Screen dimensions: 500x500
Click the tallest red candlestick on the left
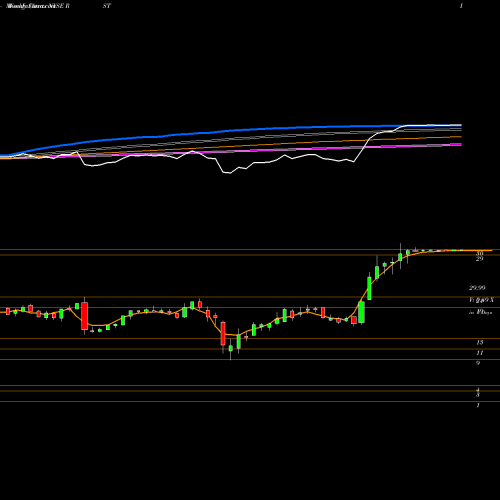click(x=85, y=316)
